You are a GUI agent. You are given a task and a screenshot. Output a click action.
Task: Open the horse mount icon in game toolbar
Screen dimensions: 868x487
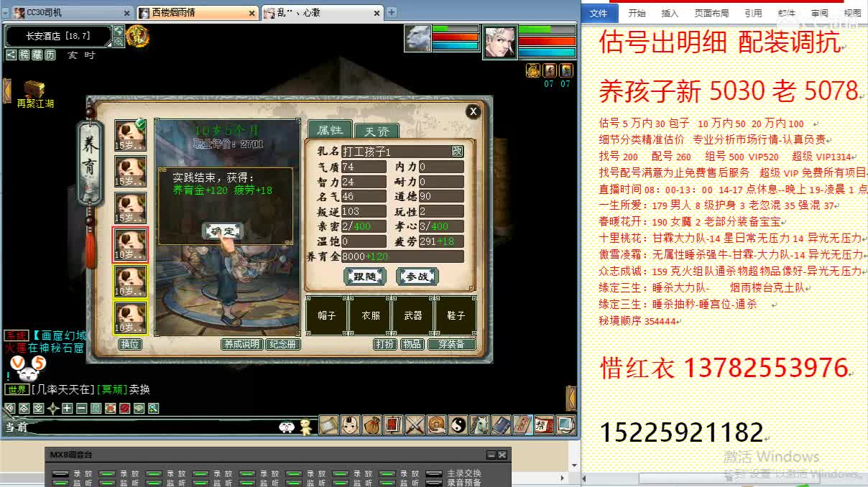(479, 425)
